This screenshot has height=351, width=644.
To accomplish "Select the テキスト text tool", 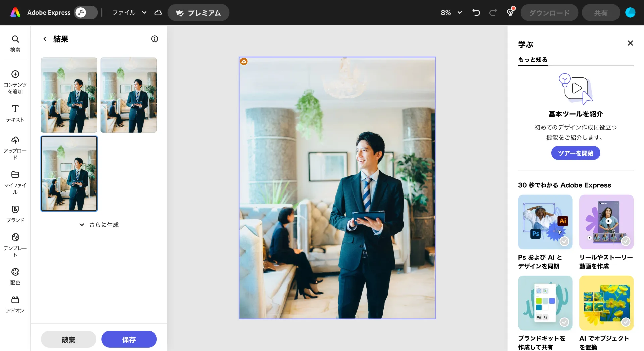I will click(x=15, y=113).
